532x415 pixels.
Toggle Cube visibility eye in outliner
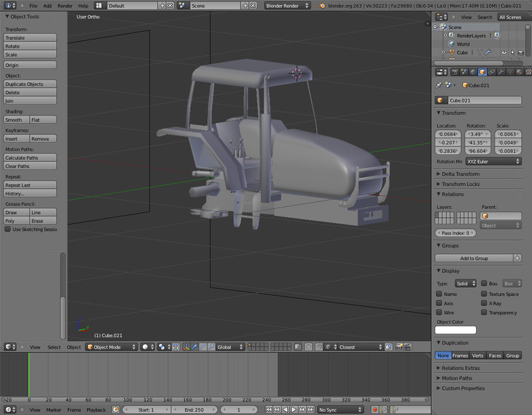tap(504, 53)
